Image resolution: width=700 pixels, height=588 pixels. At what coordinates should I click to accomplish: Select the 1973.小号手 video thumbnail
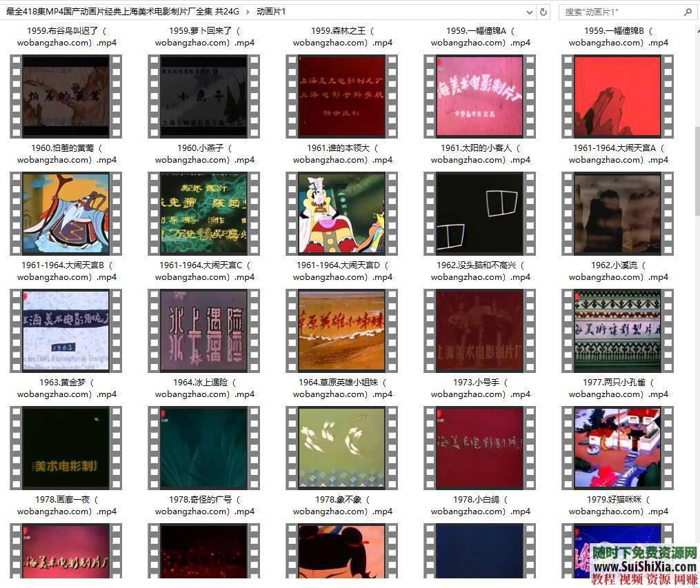[479, 331]
